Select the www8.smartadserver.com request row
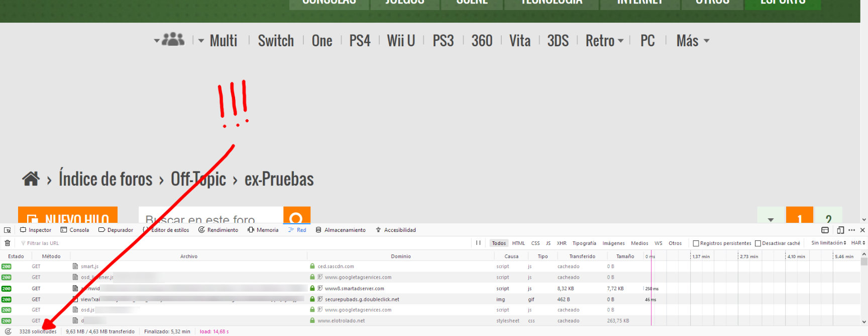This screenshot has width=868, height=336. point(430,289)
